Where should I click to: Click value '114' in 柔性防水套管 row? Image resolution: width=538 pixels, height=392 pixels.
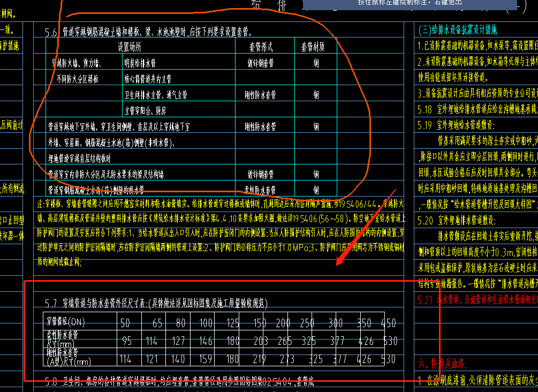point(151,341)
